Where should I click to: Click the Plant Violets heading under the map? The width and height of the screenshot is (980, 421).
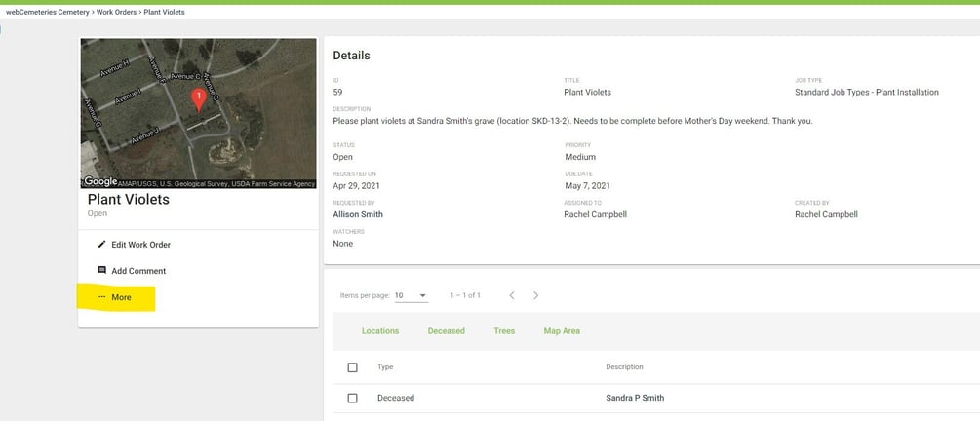128,200
